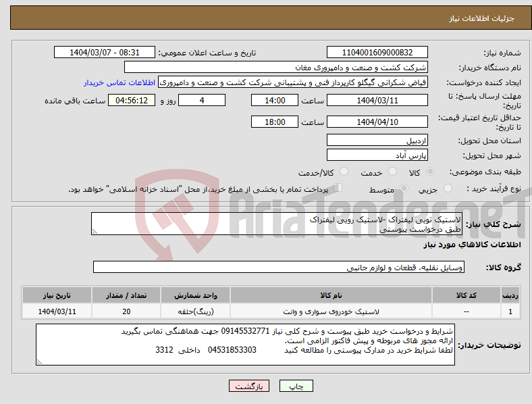Viewport: 532px width, 404px height.
Task: Click the نام کالا column header
Action: pyautogui.click(x=331, y=295)
